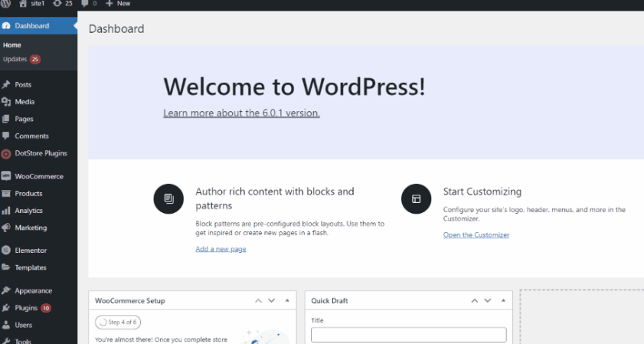Click the Pages icon in sidebar

pos(6,120)
